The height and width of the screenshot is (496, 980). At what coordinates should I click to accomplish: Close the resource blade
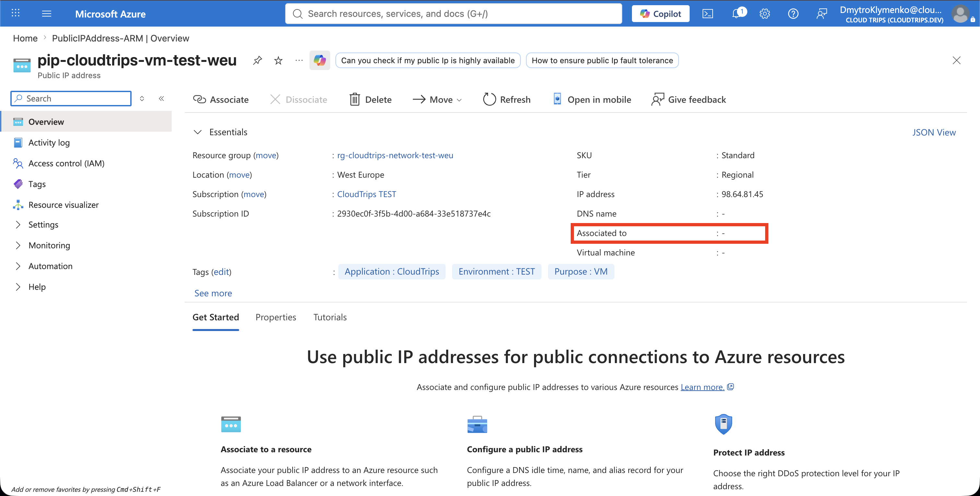tap(956, 60)
